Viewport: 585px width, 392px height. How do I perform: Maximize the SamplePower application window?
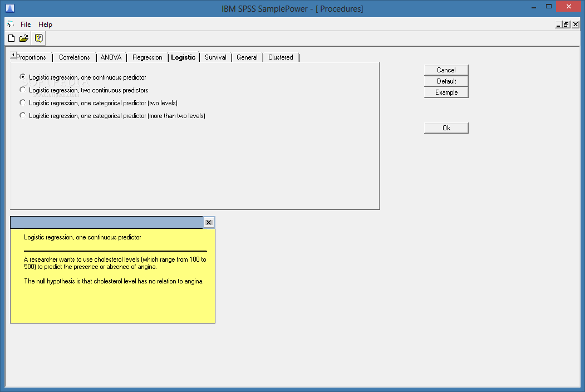coord(548,6)
